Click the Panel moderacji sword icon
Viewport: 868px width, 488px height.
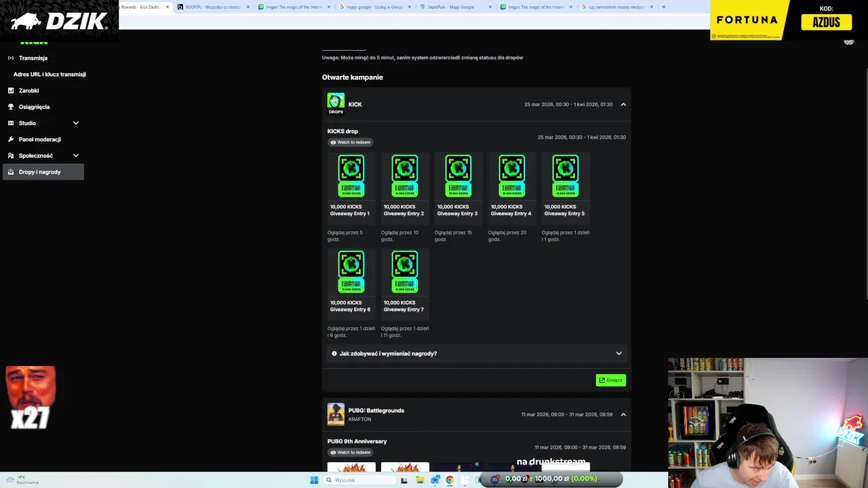pyautogui.click(x=11, y=139)
